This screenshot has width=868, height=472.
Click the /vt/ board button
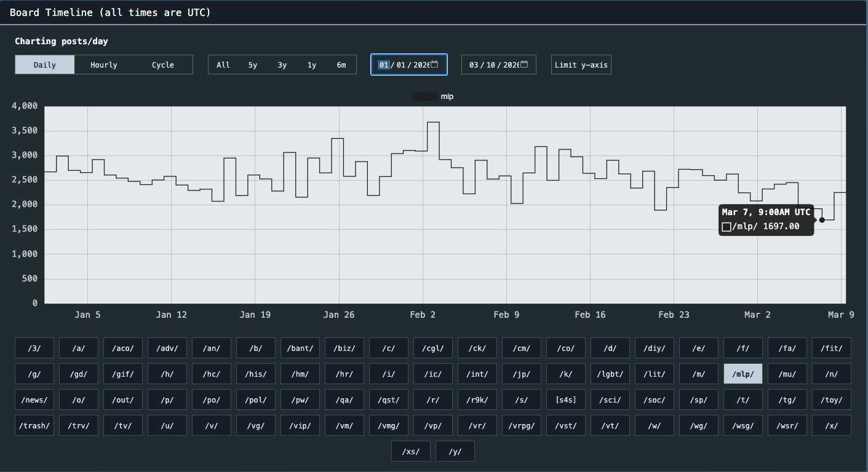tap(610, 425)
